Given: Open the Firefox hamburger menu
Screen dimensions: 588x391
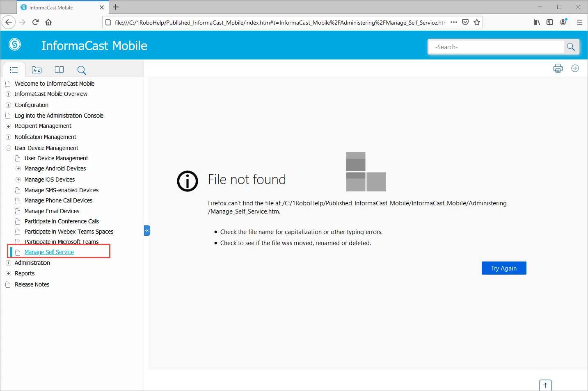Looking at the screenshot, I should pyautogui.click(x=579, y=22).
